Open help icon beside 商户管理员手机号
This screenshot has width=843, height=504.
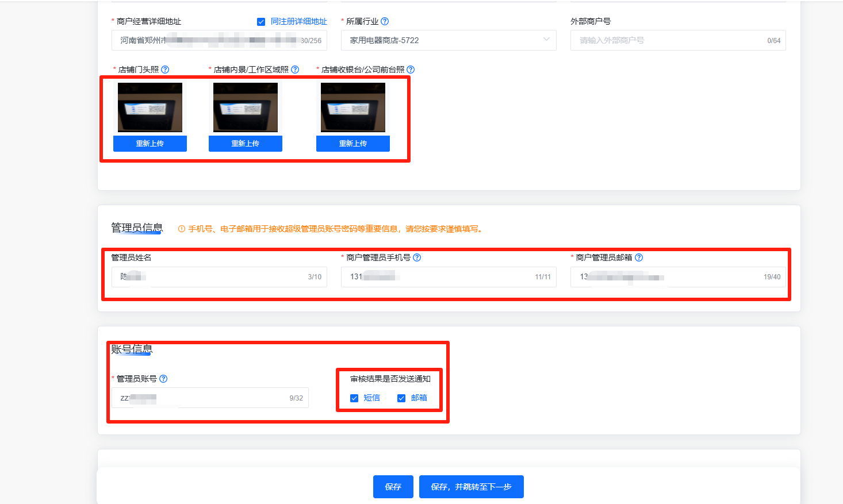click(x=417, y=257)
